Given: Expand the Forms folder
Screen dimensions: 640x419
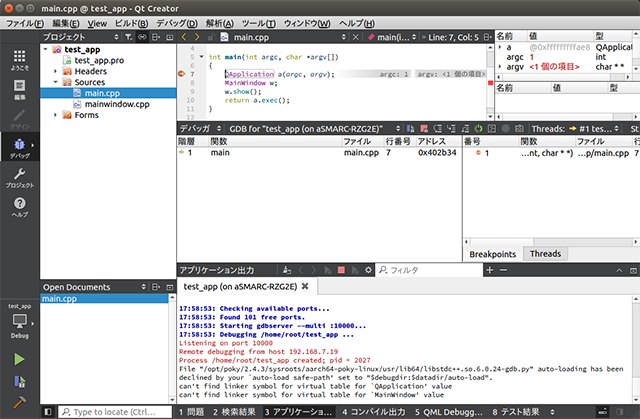Looking at the screenshot, I should pos(56,115).
